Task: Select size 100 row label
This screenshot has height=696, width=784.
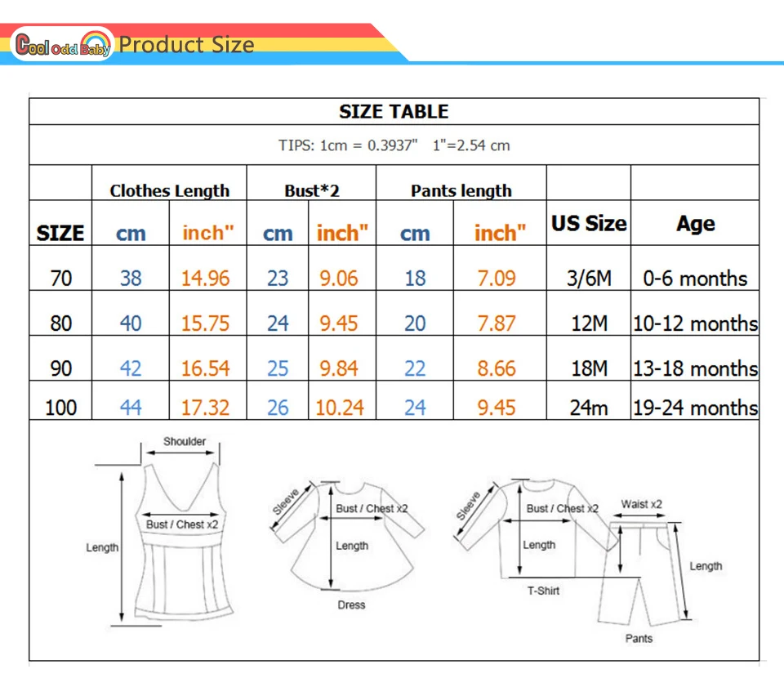Action: [61, 408]
